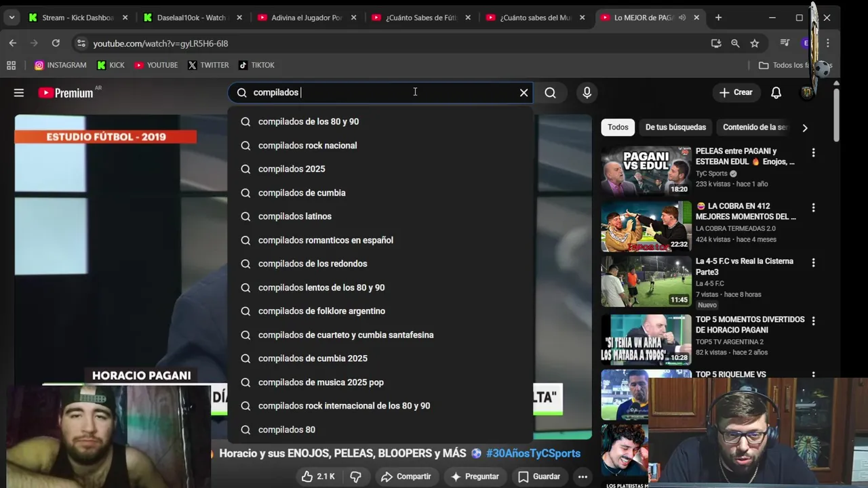This screenshot has width=868, height=488.
Task: Mute the Lo MEJOR de PAGANI tab audio
Action: click(x=682, y=18)
